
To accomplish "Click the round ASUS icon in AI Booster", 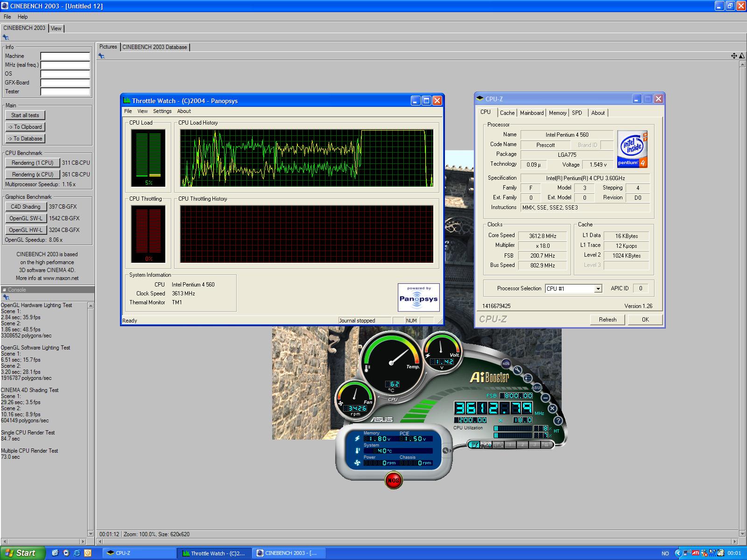I will (x=537, y=387).
